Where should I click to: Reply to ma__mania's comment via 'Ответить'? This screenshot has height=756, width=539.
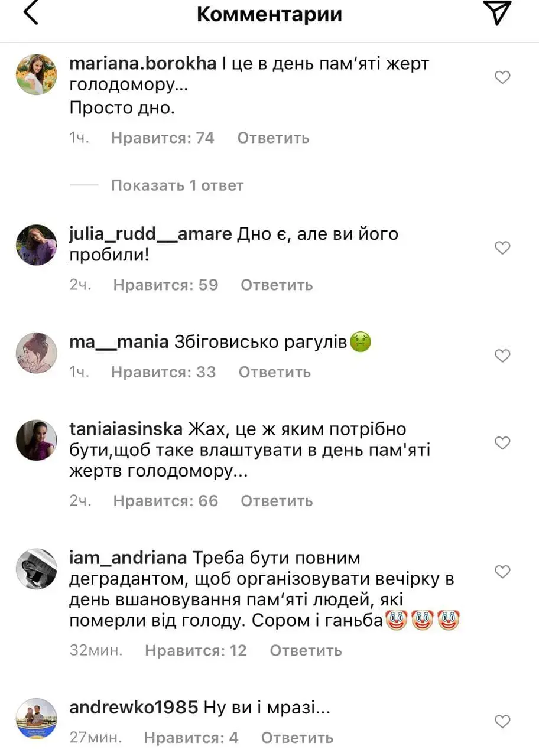[x=274, y=373]
